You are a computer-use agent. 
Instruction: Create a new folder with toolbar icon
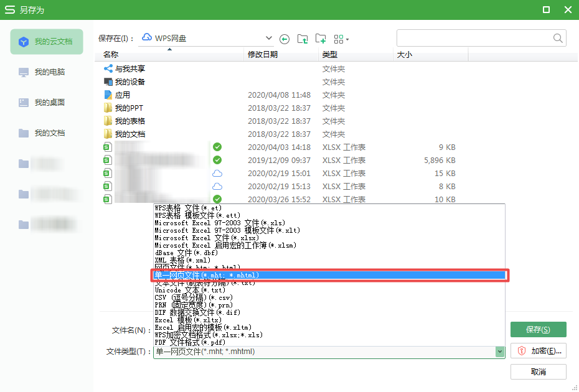click(321, 39)
